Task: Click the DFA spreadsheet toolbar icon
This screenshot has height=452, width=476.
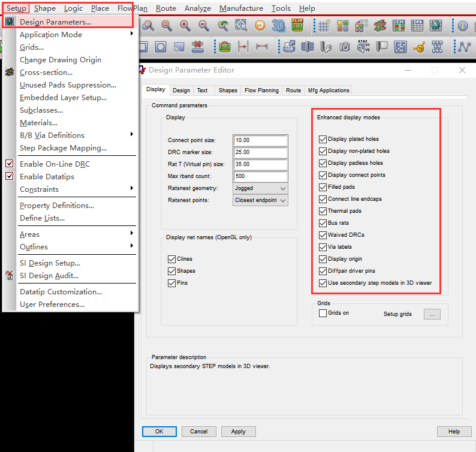Action: tap(417, 26)
